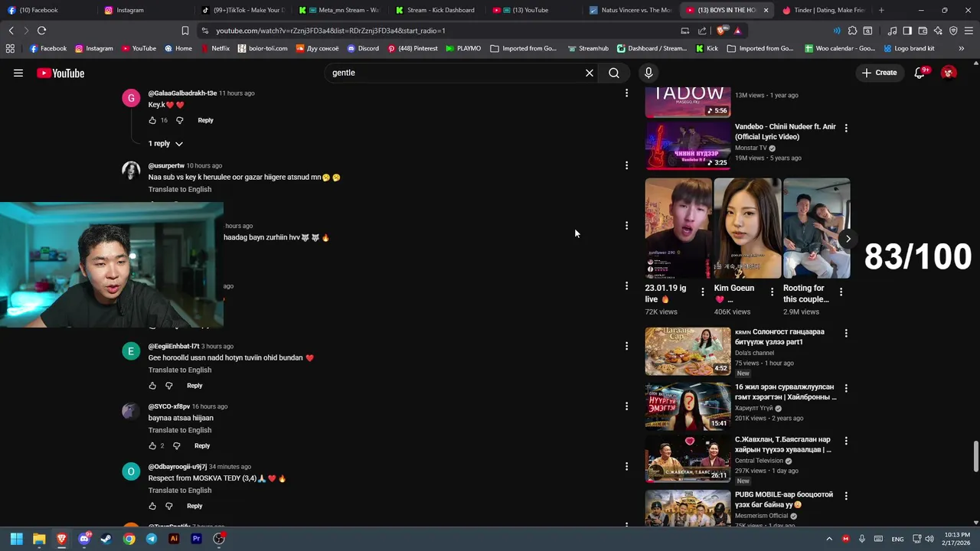Image resolution: width=980 pixels, height=551 pixels.
Task: Open the account avatar menu
Action: point(949,73)
